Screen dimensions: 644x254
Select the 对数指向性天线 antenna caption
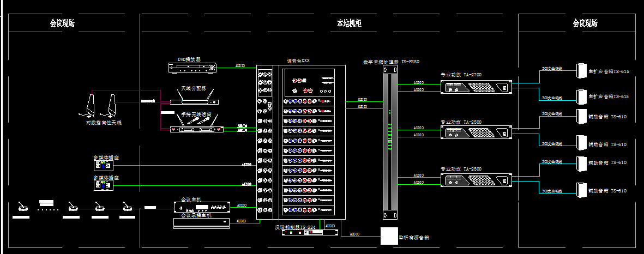coord(104,123)
